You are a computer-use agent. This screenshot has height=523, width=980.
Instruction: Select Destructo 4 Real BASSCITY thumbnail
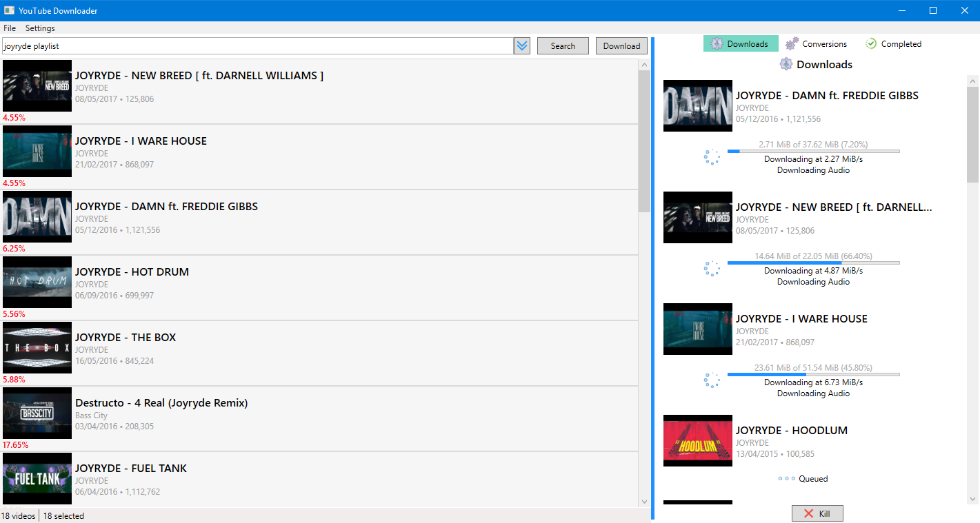click(x=37, y=413)
